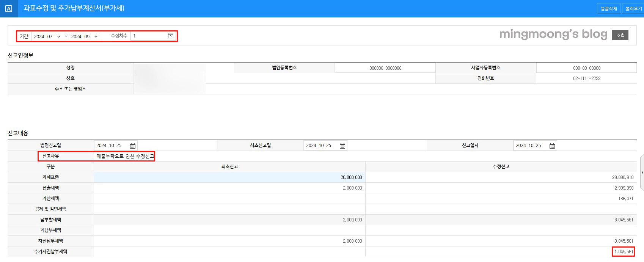Click the 사업자등록번호 value field
The image size is (644, 262).
(586, 68)
